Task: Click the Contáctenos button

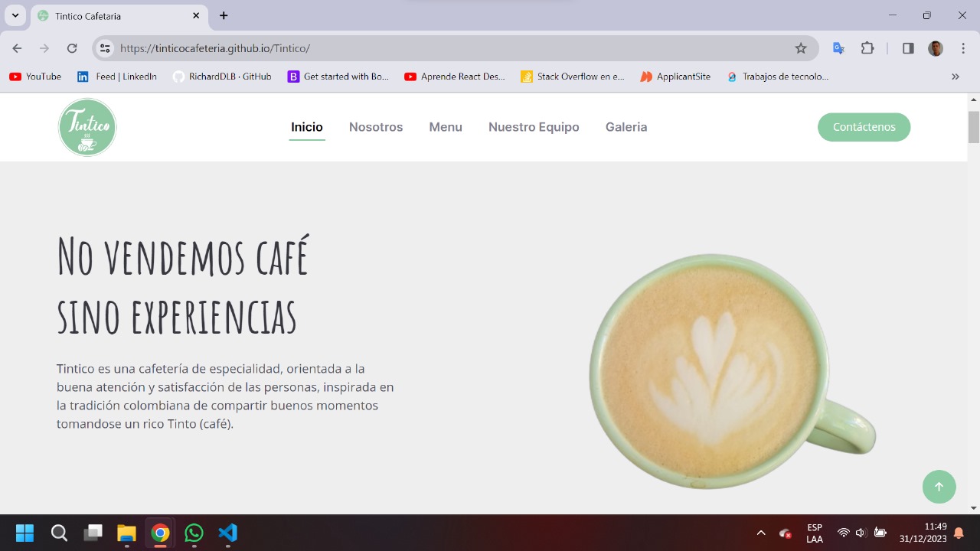Action: pos(864,127)
